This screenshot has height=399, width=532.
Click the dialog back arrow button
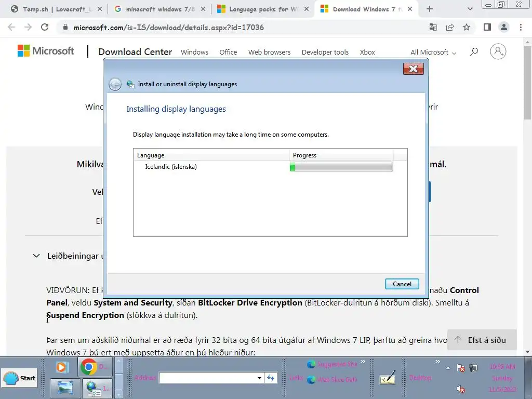pos(115,84)
